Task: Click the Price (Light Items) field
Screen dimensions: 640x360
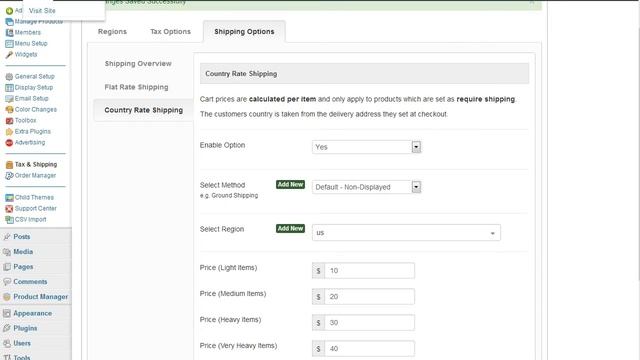Action: click(369, 271)
